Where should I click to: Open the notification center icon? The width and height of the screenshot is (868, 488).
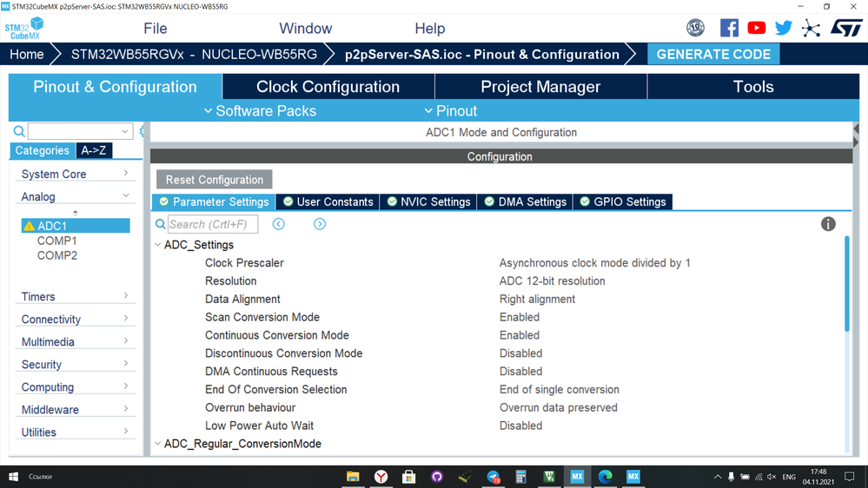pos(850,477)
